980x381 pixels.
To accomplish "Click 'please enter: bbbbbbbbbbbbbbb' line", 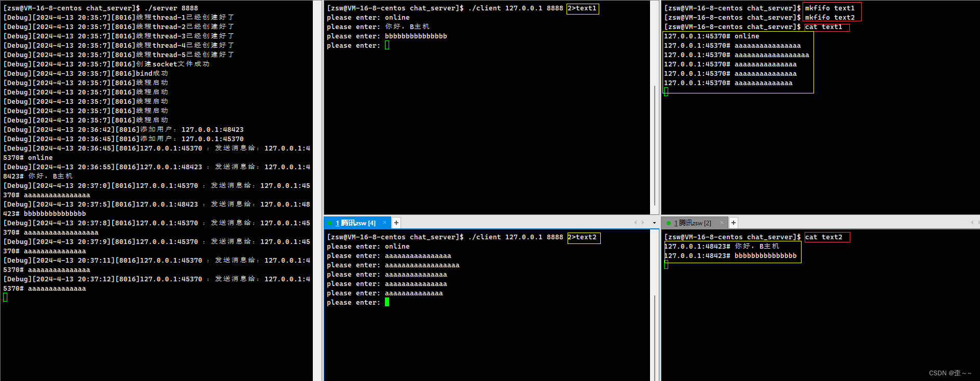I will click(x=387, y=36).
